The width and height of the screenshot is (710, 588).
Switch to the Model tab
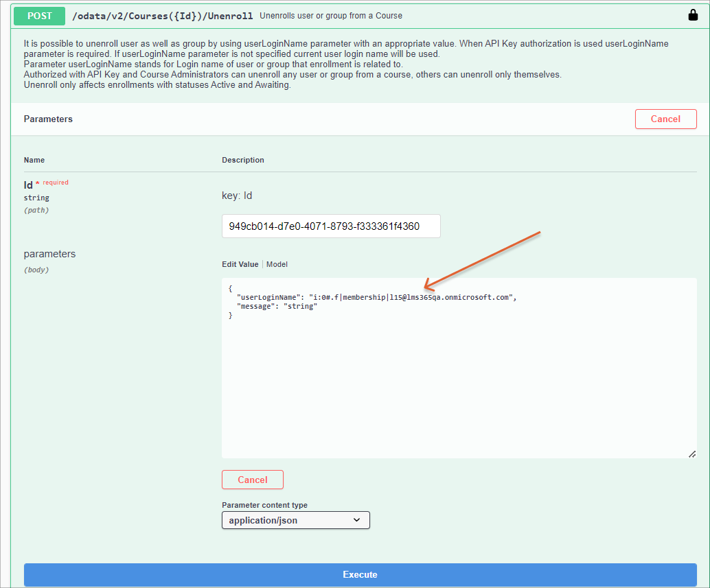click(x=277, y=264)
